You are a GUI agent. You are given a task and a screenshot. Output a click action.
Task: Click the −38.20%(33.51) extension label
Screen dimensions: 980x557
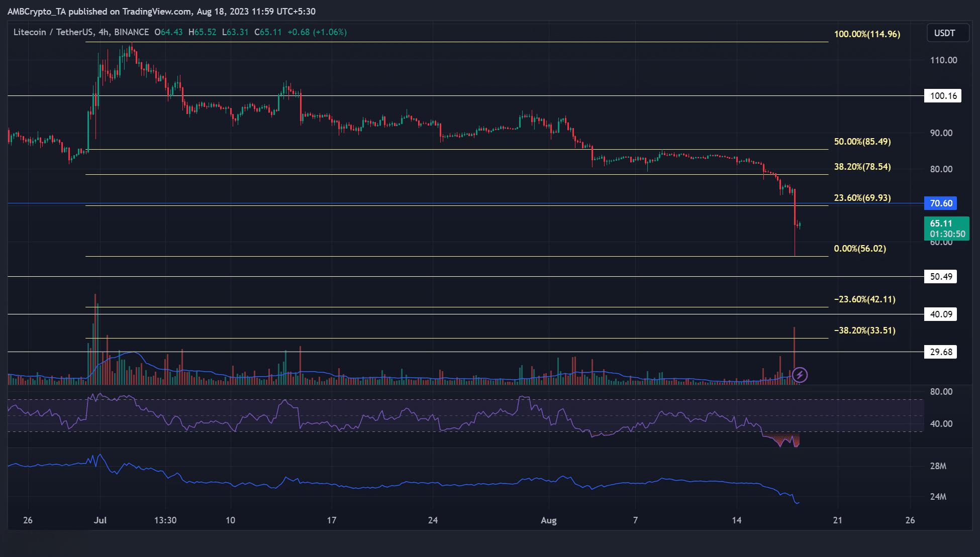(864, 330)
